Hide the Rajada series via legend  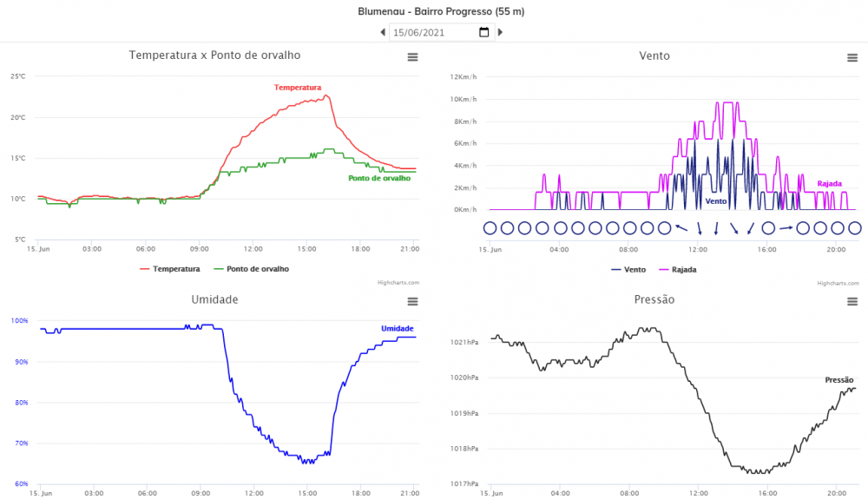(677, 269)
